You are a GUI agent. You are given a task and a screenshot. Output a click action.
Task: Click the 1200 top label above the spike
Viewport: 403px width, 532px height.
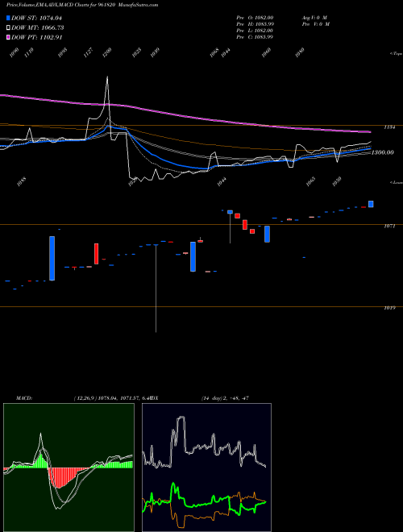click(107, 52)
